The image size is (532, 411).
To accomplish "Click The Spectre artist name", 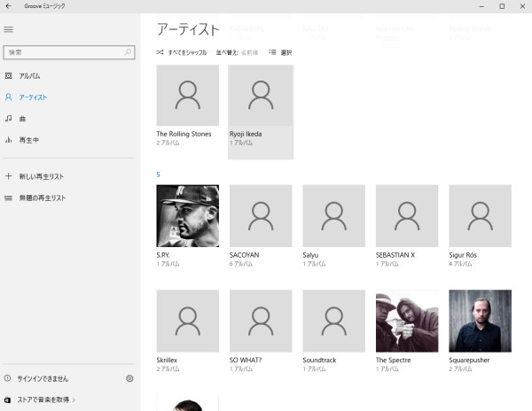I will pos(393,360).
